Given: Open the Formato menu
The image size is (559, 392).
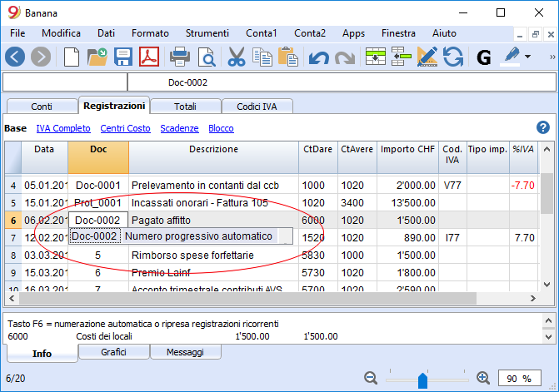Looking at the screenshot, I should (x=150, y=33).
